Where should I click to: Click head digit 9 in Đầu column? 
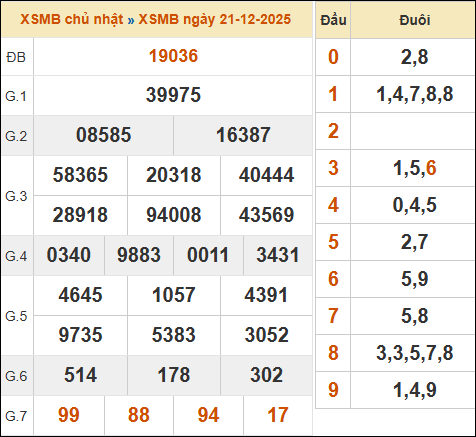[333, 390]
